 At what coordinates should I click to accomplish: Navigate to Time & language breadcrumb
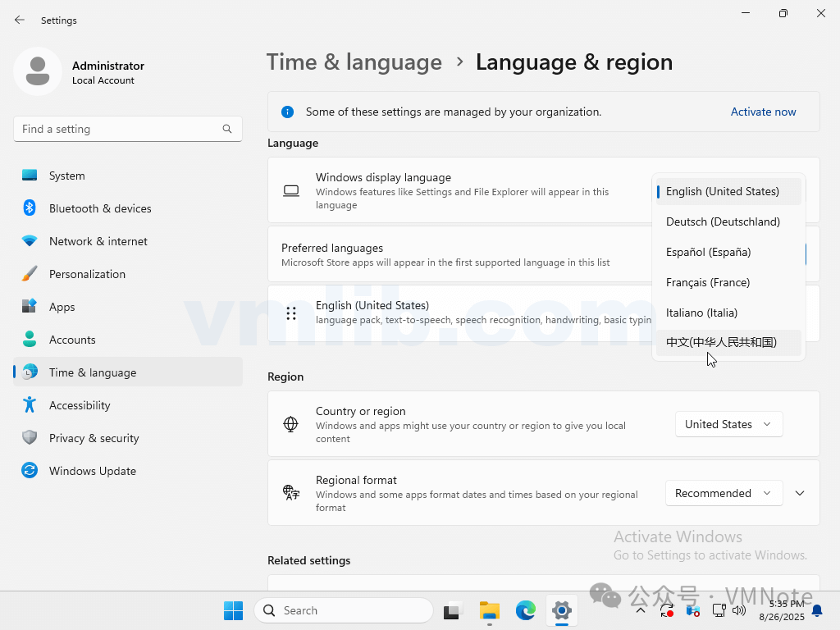(354, 62)
